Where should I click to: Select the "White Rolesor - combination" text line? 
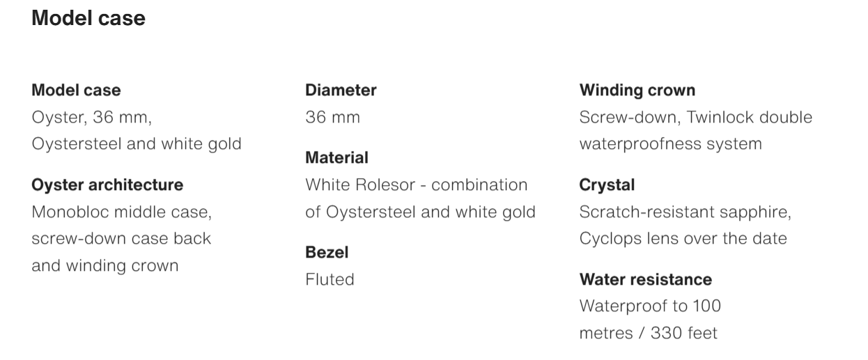tap(416, 185)
